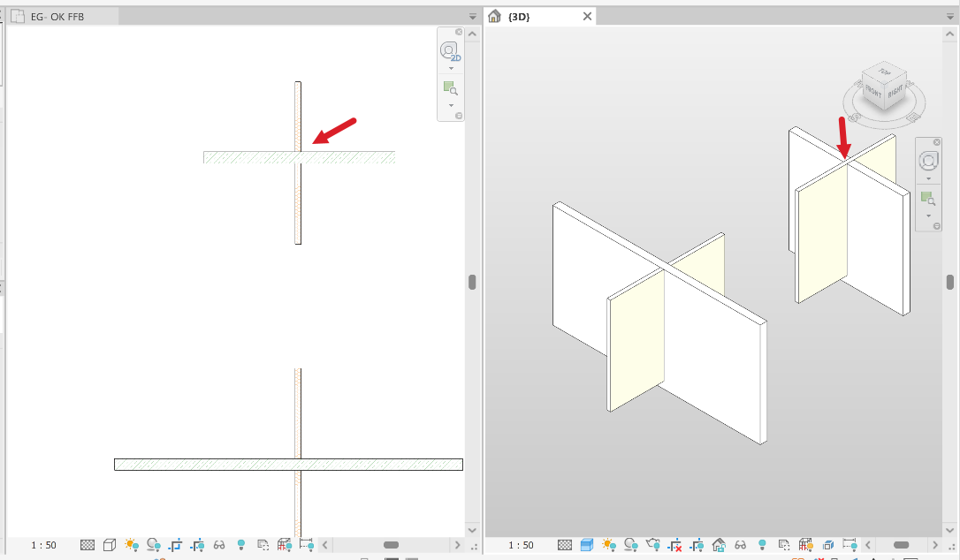Click the floor plan horizontal scrollbar thumb
Viewport: 960px width, 560px height.
coord(391,545)
